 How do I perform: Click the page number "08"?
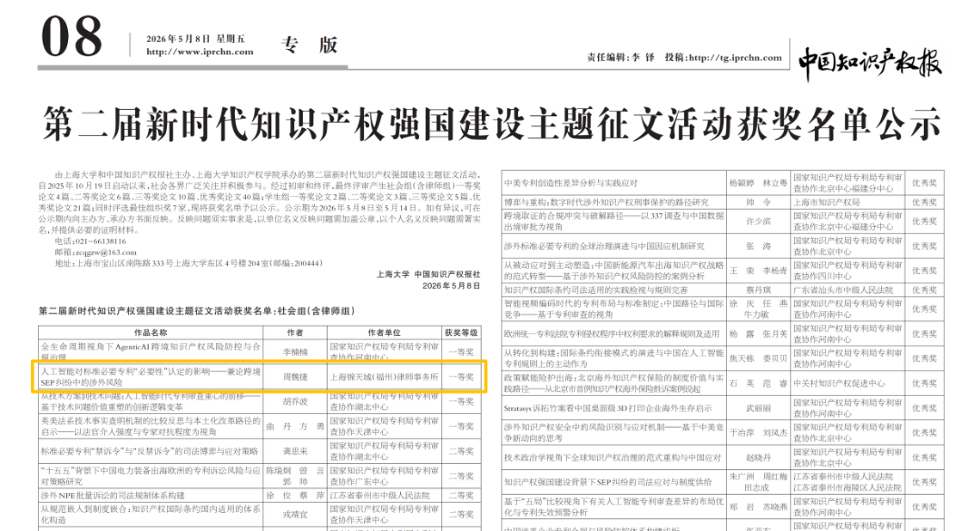[x=72, y=36]
